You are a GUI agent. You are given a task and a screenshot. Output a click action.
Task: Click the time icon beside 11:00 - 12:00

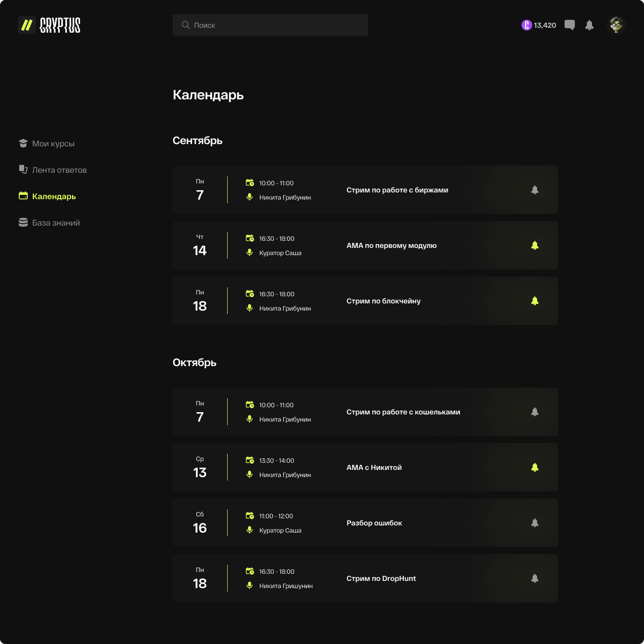[x=250, y=516]
